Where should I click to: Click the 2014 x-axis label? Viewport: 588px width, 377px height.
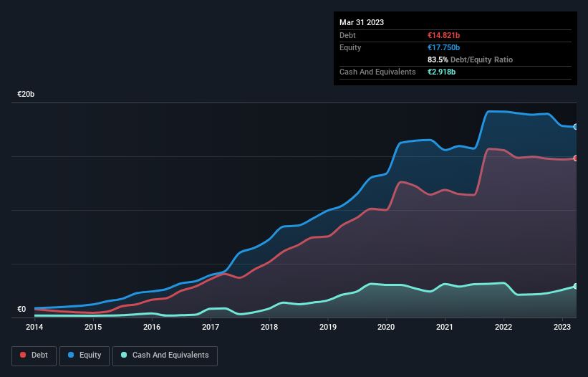(x=34, y=327)
